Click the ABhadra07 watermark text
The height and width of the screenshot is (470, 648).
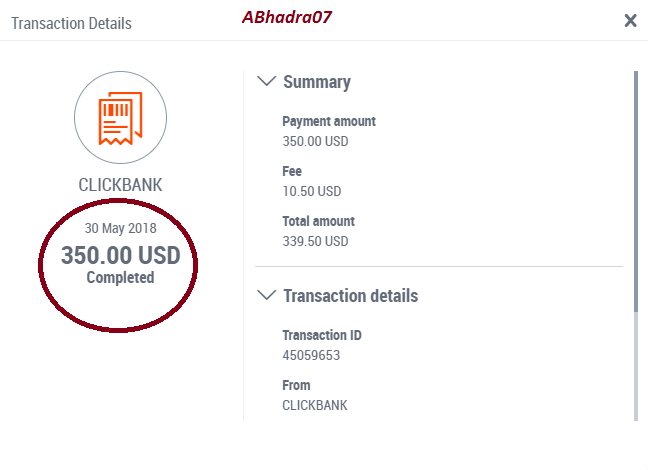(x=287, y=17)
